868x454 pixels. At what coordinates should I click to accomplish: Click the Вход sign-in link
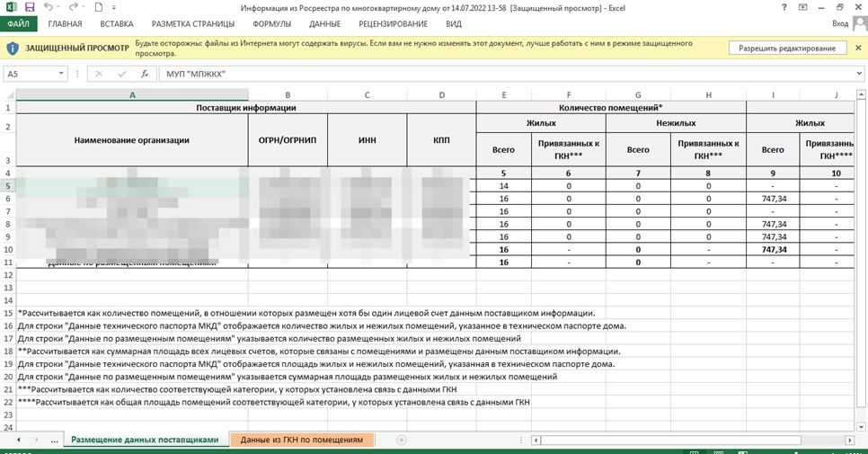[840, 23]
